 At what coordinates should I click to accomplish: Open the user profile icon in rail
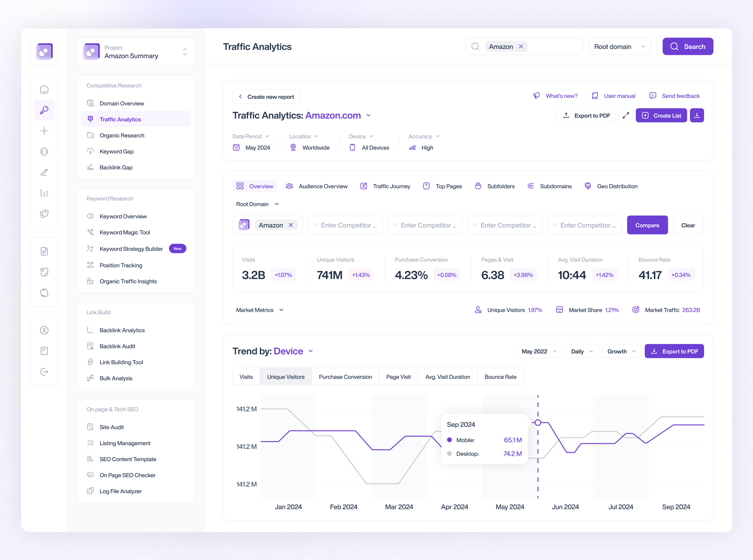pos(44,330)
